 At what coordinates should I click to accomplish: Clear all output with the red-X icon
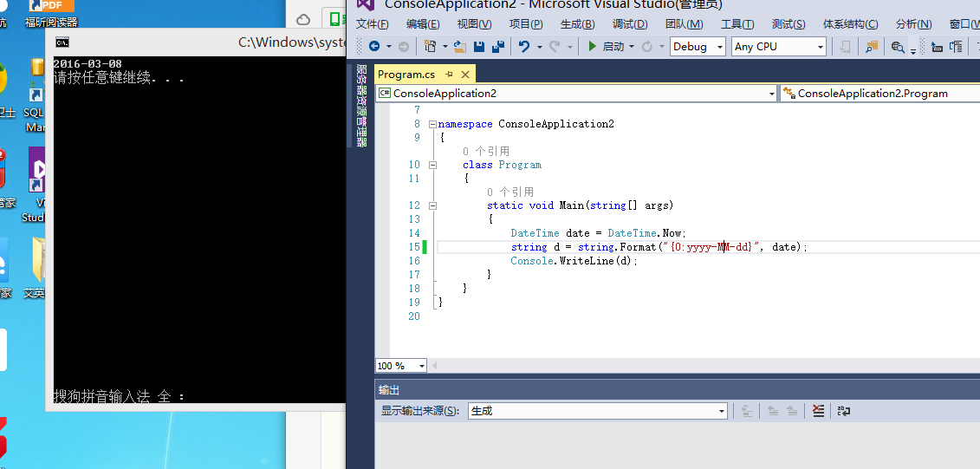(818, 411)
